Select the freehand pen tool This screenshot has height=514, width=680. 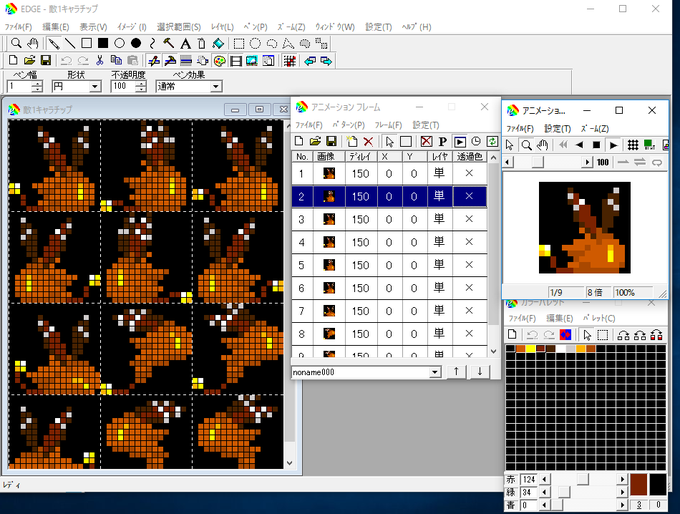(53, 43)
